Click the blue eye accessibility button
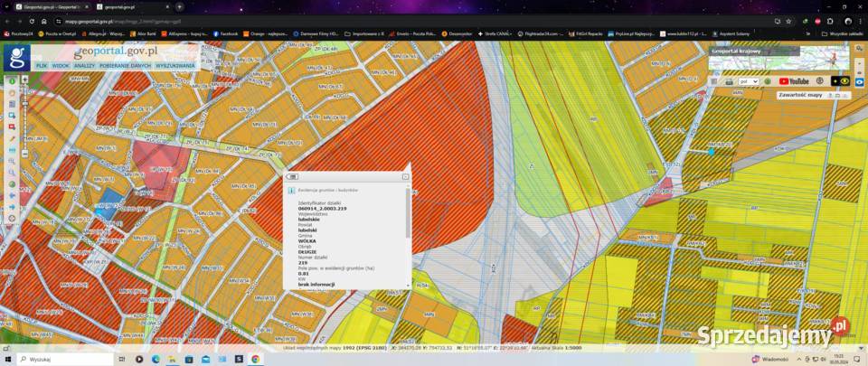Screen dimensions: 868x366 [x=860, y=82]
